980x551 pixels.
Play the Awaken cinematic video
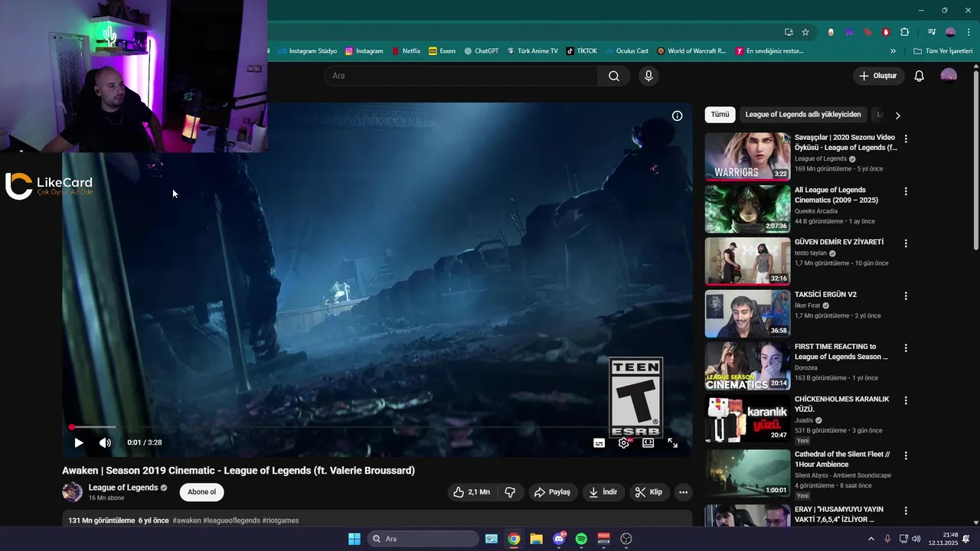coord(78,442)
